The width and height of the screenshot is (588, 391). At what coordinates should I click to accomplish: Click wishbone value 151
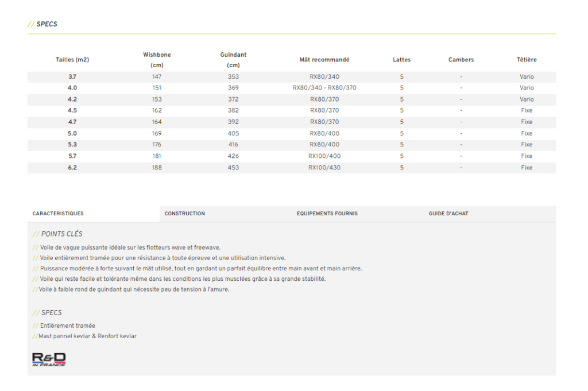coord(157,88)
